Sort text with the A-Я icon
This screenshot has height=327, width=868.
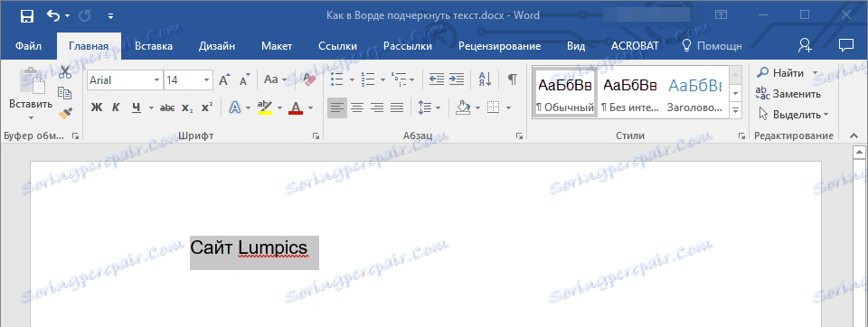tap(485, 79)
